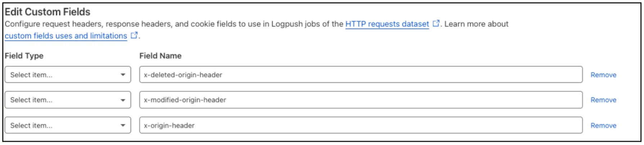Click into the x-modified-origin-header name field
Screen dimensions: 644x145
(x=360, y=100)
